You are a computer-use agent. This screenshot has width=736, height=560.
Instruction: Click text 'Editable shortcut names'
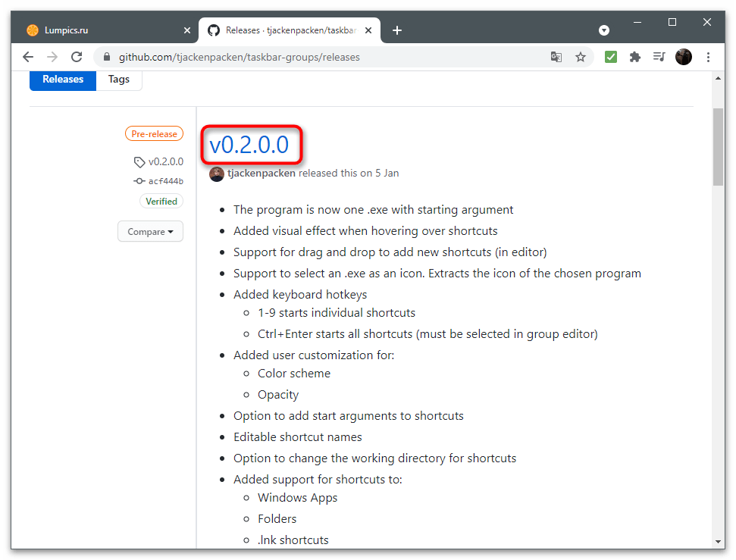click(x=298, y=437)
